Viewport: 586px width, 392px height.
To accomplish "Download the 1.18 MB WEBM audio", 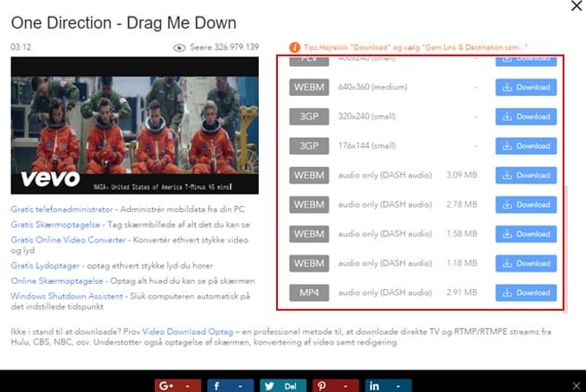I will pos(526,263).
